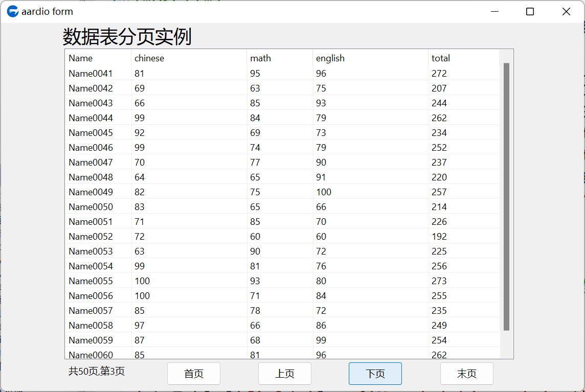The width and height of the screenshot is (585, 392).
Task: Go to previous page with 上页 button
Action: [285, 374]
